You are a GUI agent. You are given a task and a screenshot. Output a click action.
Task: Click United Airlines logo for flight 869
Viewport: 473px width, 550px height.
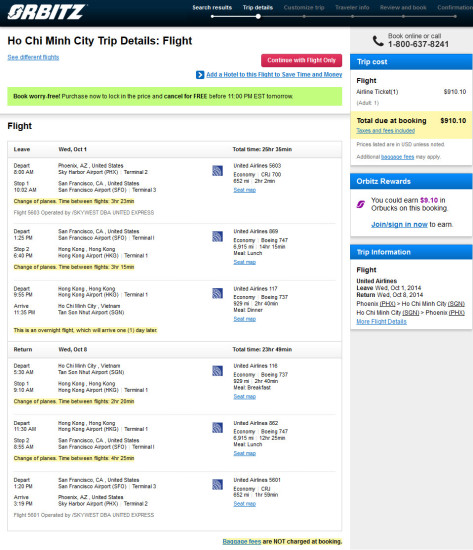217,236
